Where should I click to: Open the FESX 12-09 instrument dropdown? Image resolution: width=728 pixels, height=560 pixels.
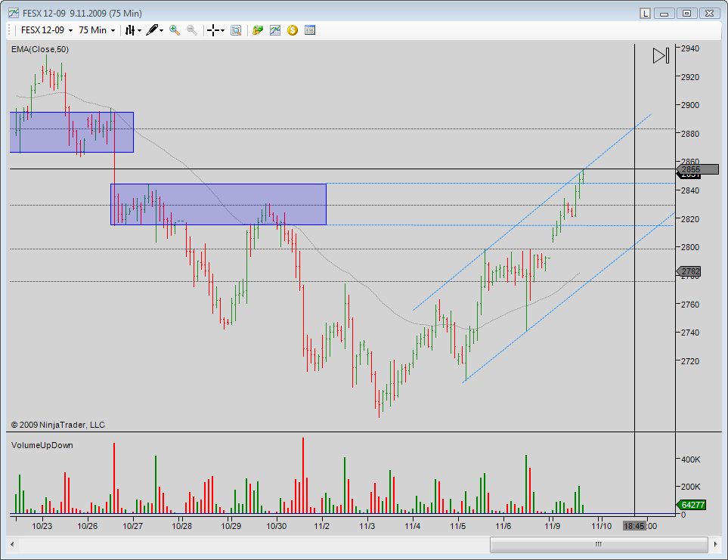click(47, 30)
